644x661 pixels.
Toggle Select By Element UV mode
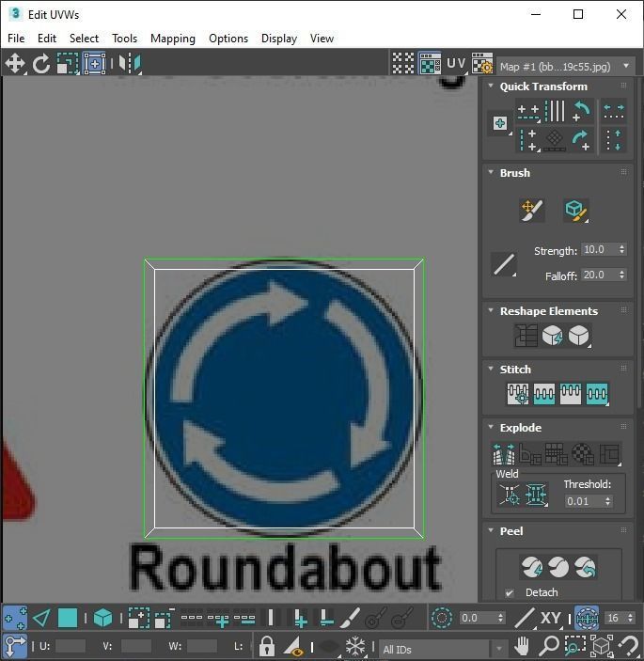(x=102, y=619)
